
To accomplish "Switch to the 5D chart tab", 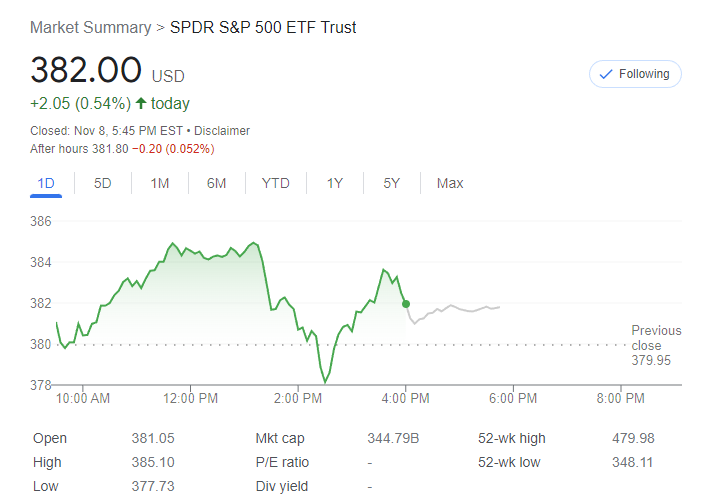I will pos(102,183).
